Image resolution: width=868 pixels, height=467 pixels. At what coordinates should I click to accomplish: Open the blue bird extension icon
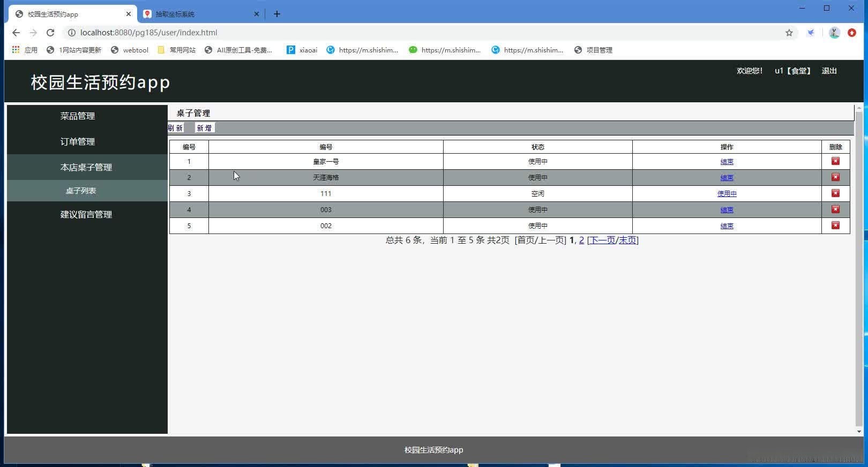pyautogui.click(x=811, y=33)
